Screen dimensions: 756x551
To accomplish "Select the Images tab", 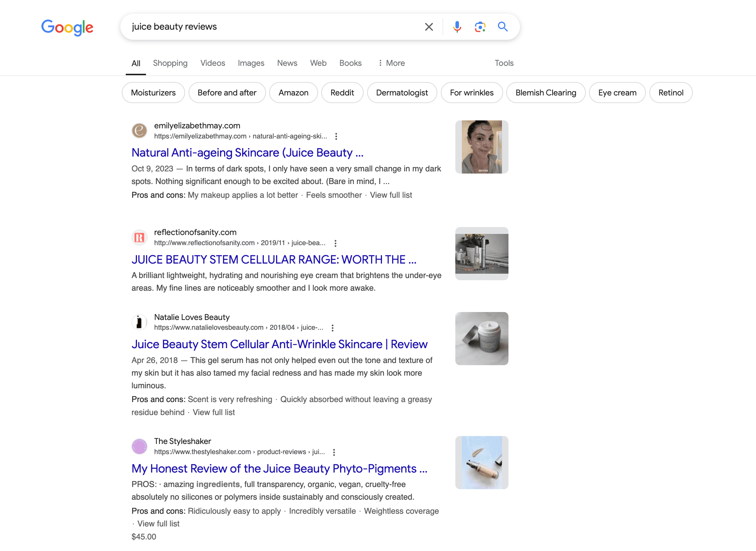I will click(251, 63).
